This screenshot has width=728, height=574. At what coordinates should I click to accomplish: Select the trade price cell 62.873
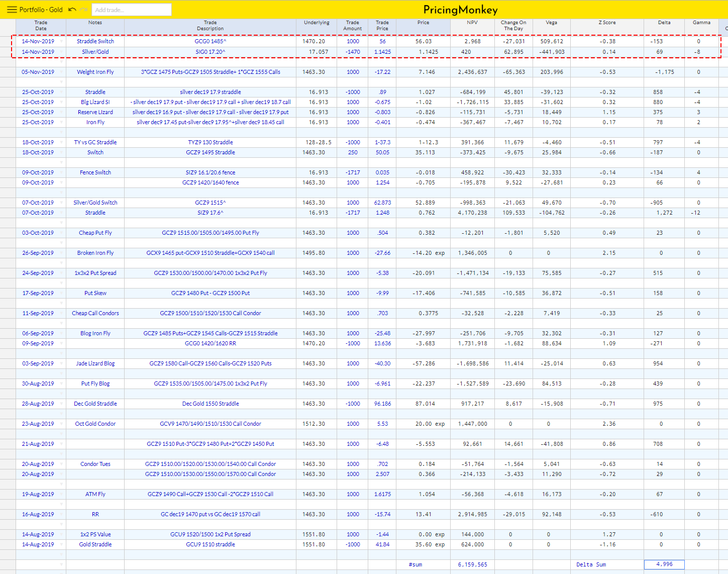[382, 203]
